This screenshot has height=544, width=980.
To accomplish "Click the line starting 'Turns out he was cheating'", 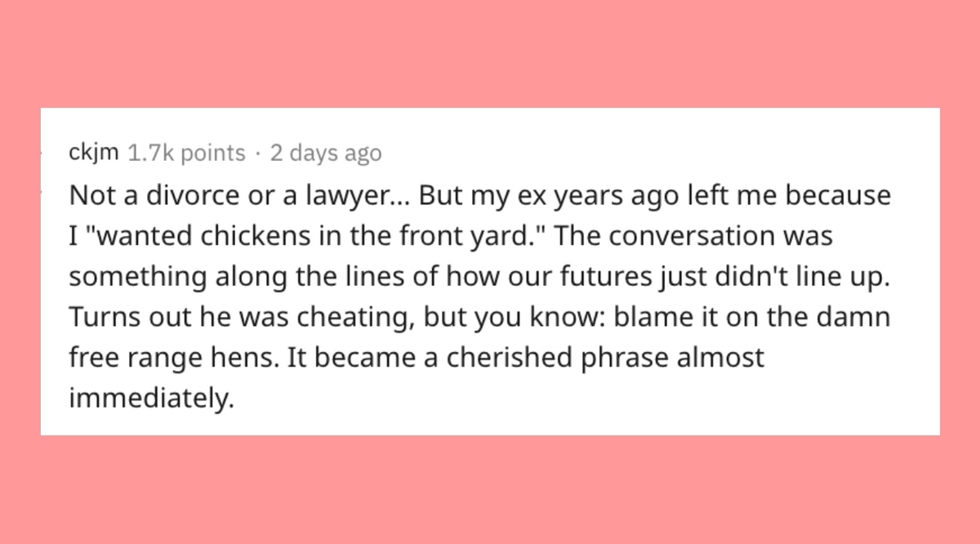I will coord(479,317).
